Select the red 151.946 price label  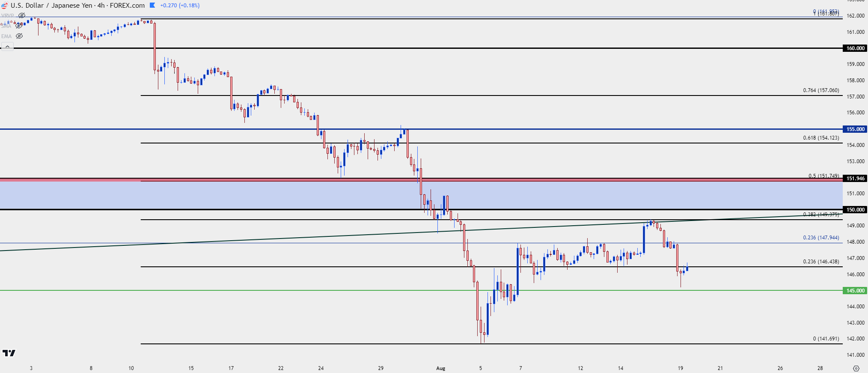[x=855, y=178]
